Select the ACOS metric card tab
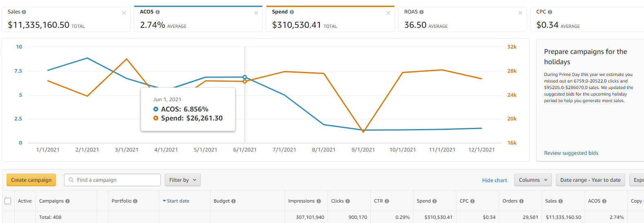 [x=198, y=19]
